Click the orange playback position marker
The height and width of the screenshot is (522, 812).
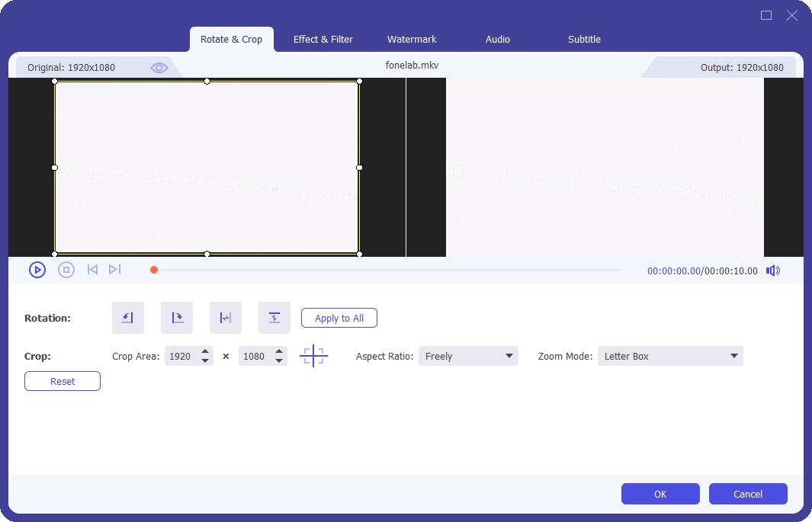[154, 270]
